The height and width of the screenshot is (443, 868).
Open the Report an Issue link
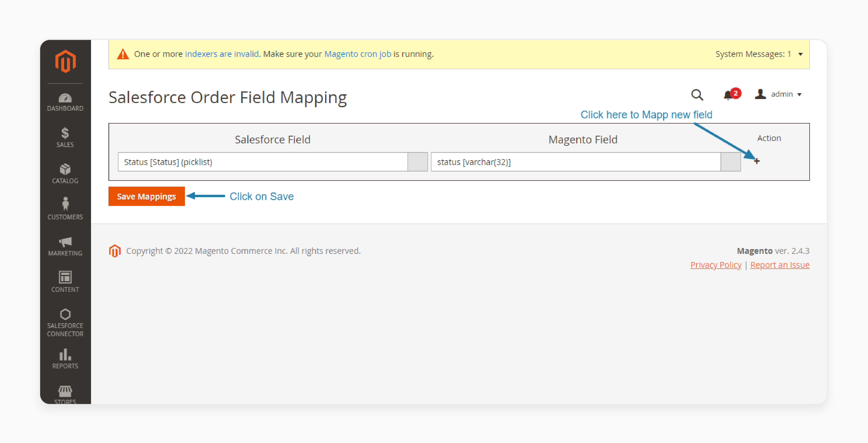click(780, 265)
